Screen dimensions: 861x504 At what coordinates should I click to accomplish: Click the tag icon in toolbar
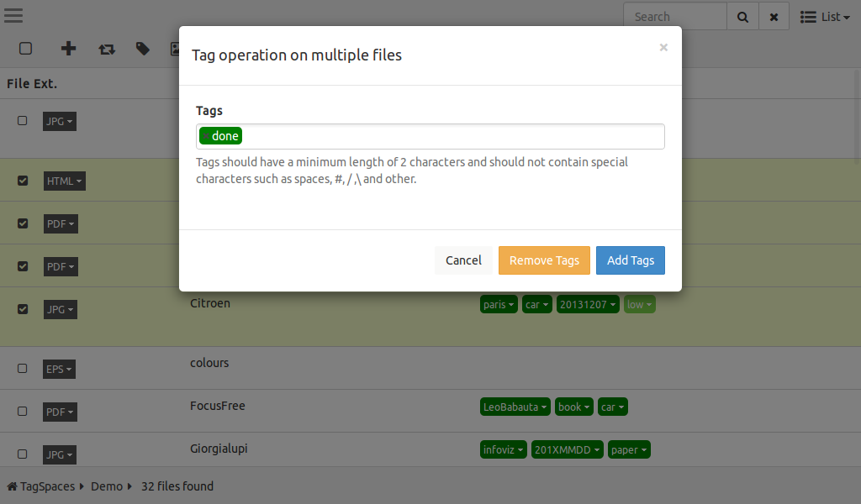tap(143, 49)
